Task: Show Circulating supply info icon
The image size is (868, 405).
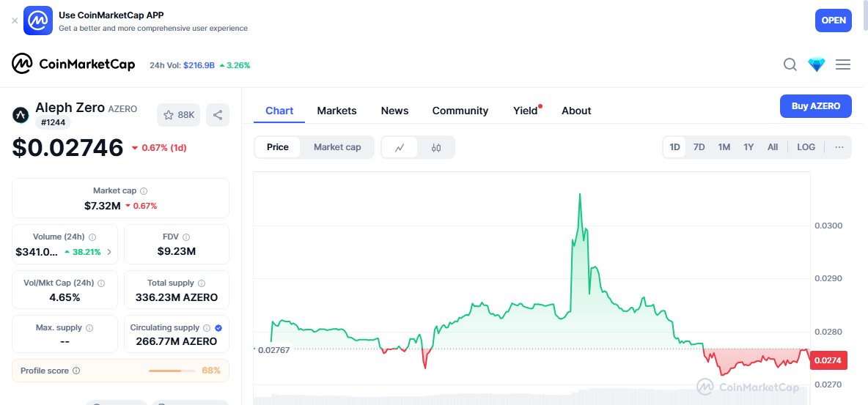Action: [207, 327]
